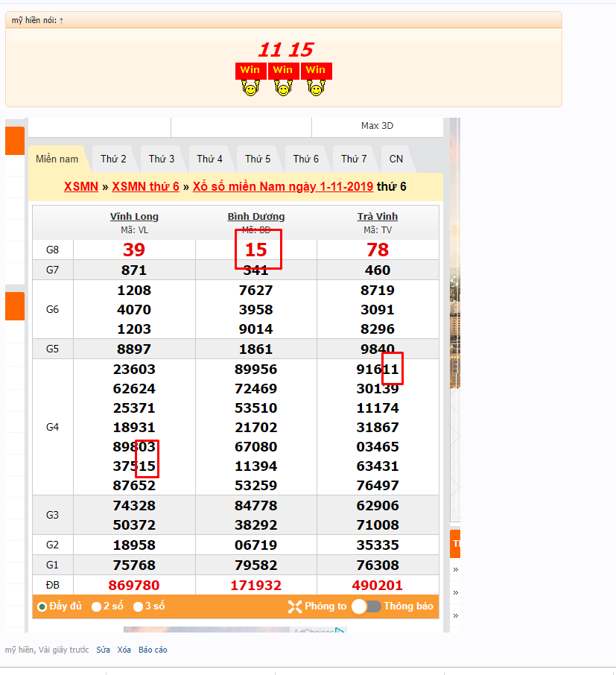
Task: Select the 3 số radio option
Action: [x=138, y=606]
